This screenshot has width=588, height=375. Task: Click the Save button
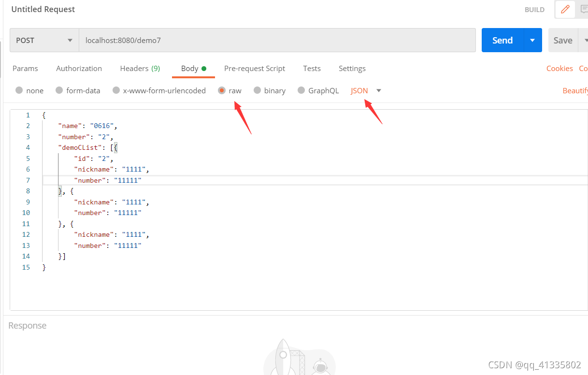[x=562, y=40]
